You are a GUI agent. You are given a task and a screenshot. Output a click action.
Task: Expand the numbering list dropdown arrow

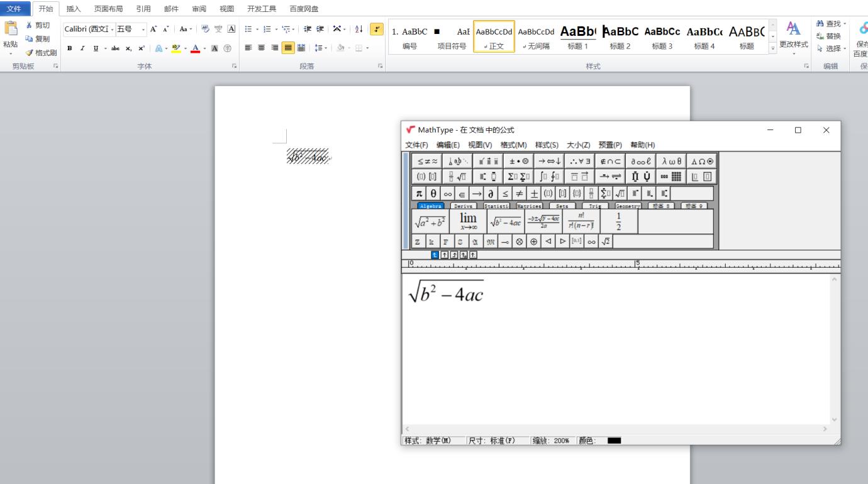(275, 30)
